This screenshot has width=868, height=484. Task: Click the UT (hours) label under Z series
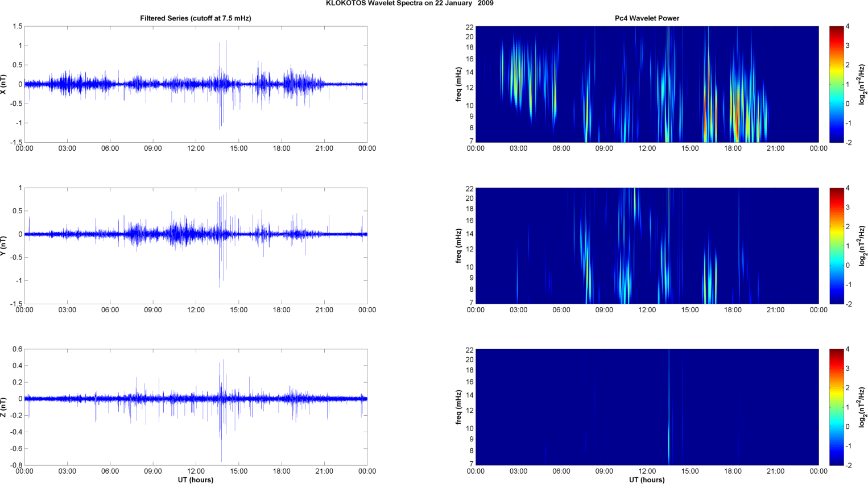195,480
